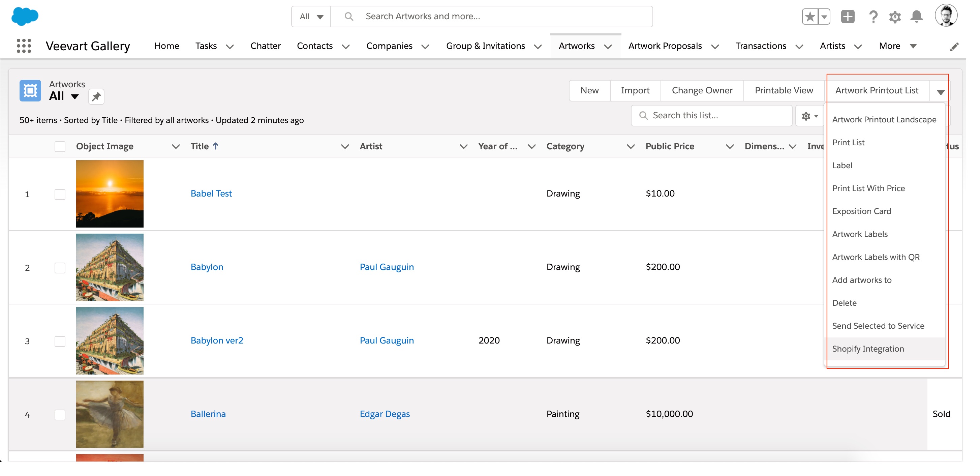Open the Help question mark icon
The height and width of the screenshot is (476, 980).
pyautogui.click(x=873, y=17)
